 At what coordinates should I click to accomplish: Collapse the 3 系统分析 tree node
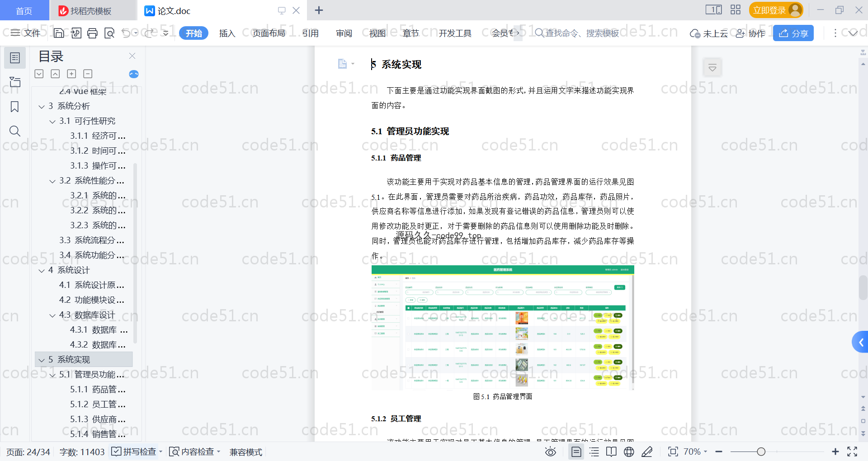tap(42, 107)
